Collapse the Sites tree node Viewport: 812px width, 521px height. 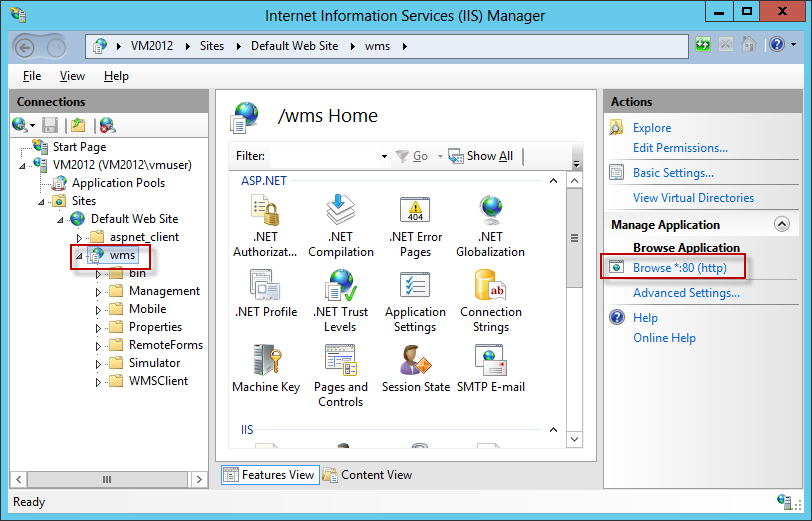tap(41, 202)
